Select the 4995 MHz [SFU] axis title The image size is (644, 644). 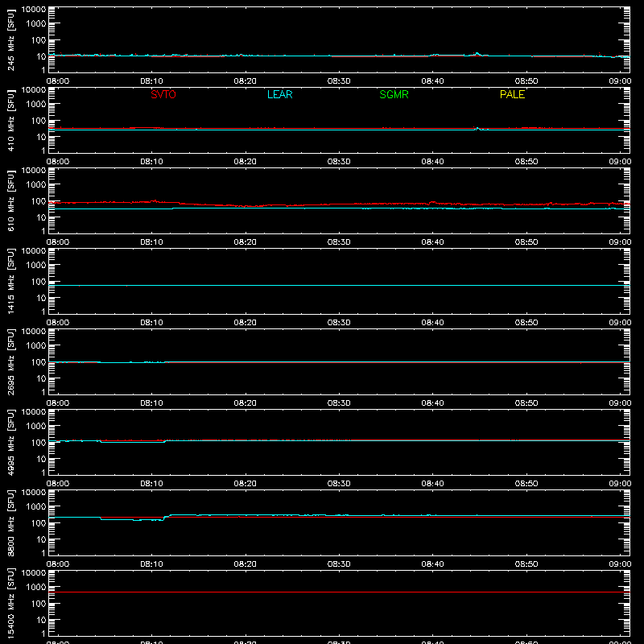pyautogui.click(x=10, y=443)
